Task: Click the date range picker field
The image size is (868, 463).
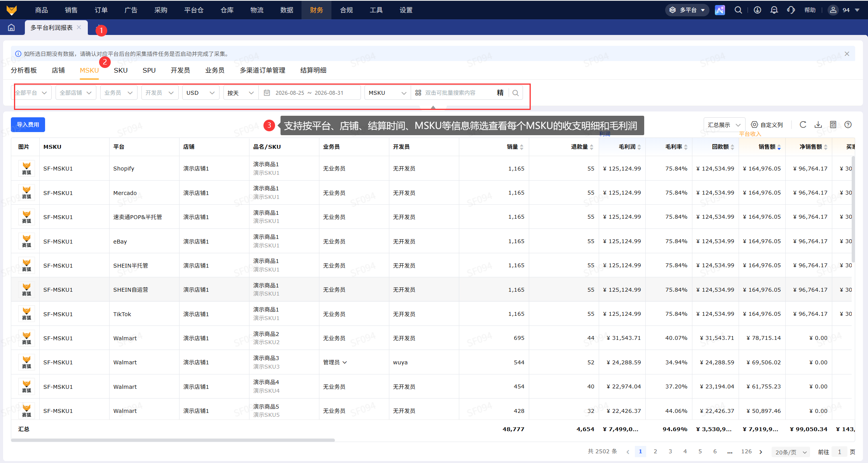Action: (310, 93)
